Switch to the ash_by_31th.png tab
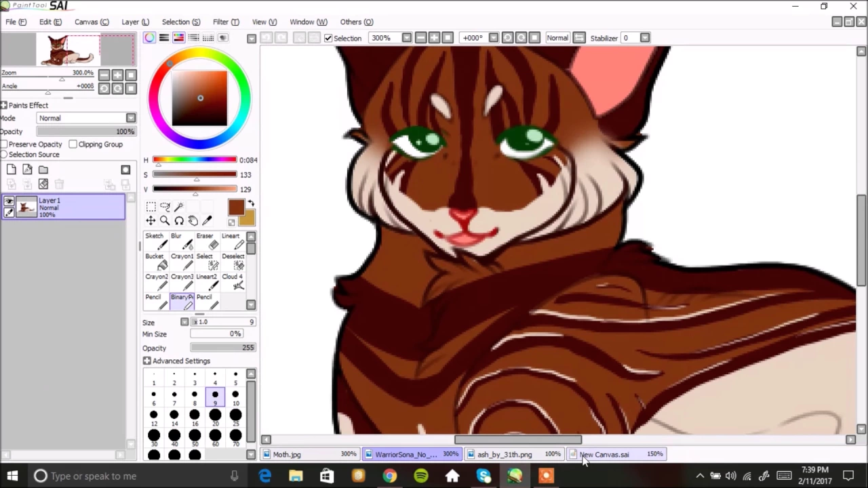Image resolution: width=868 pixels, height=488 pixels. [x=515, y=455]
